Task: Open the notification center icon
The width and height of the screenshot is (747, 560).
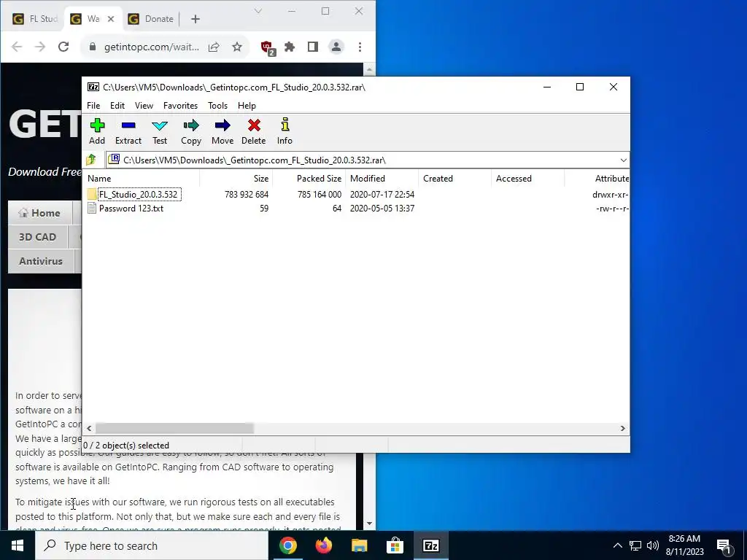Action: tap(724, 545)
